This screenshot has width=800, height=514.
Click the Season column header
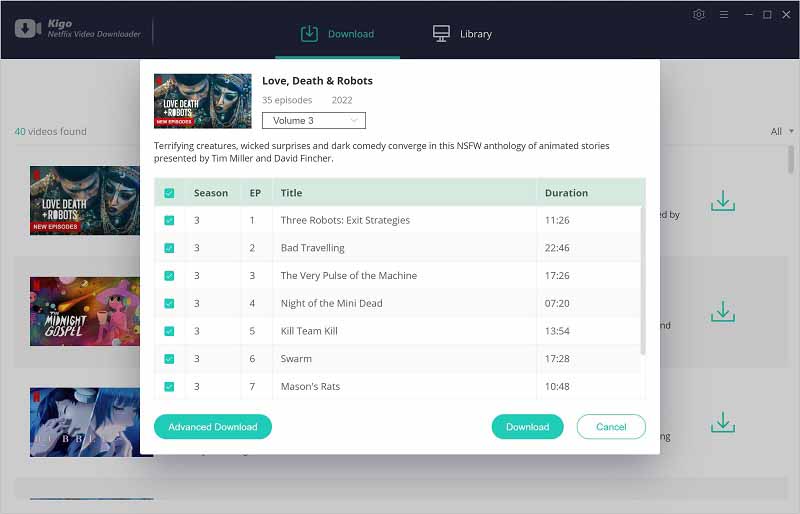pyautogui.click(x=211, y=193)
